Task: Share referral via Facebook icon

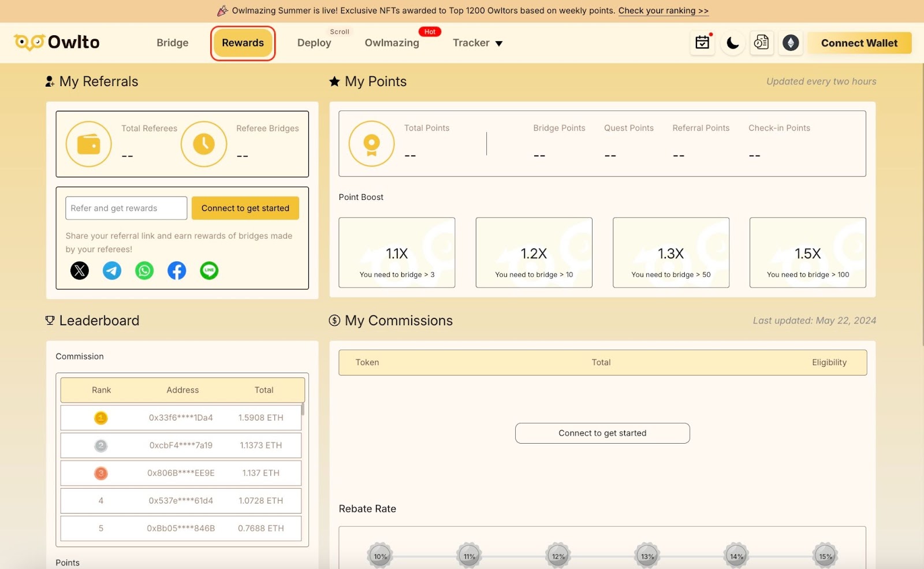Action: point(177,270)
